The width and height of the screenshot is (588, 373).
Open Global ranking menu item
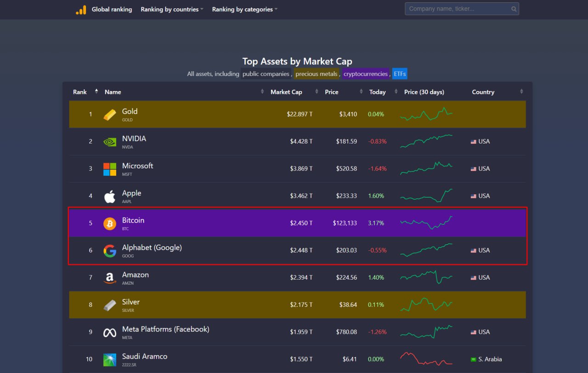coord(112,9)
